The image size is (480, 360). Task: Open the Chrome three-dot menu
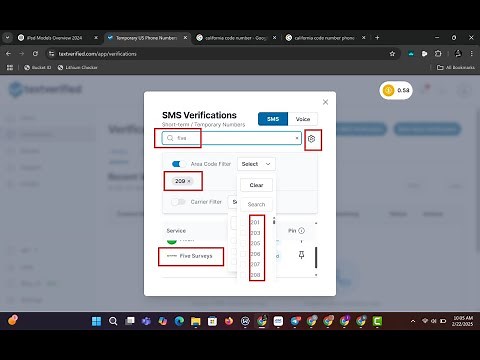tap(471, 54)
